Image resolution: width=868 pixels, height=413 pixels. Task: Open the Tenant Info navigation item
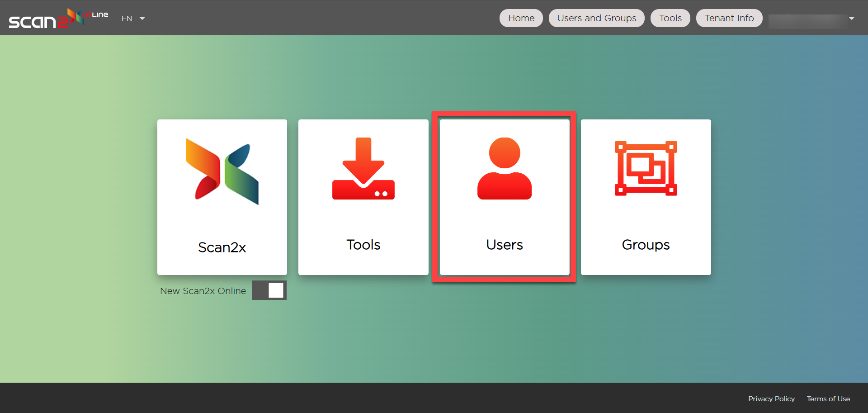(729, 18)
